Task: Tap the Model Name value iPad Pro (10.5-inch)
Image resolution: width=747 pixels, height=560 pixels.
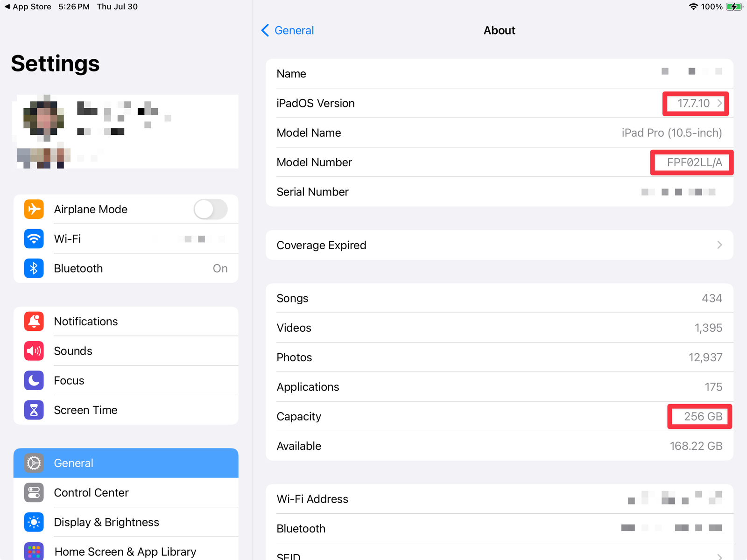Action: 672,133
